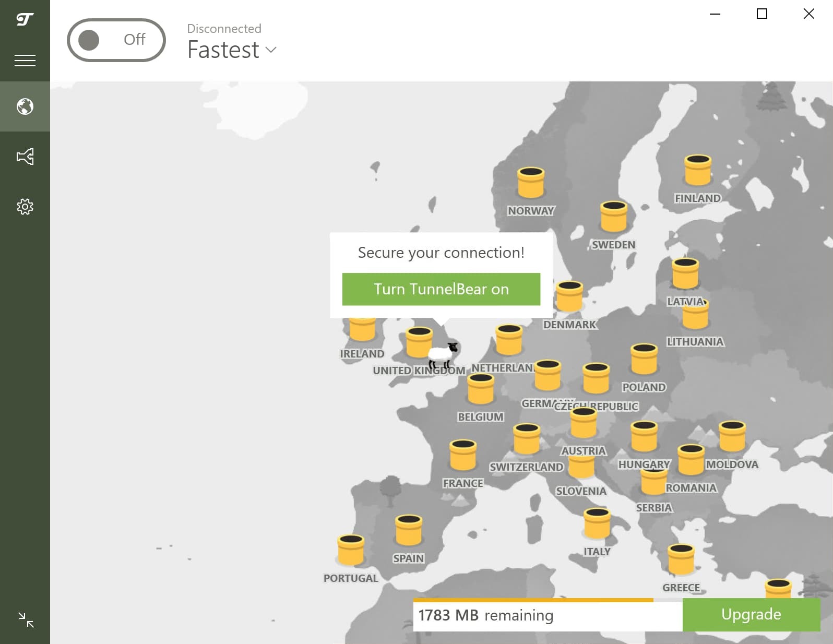The width and height of the screenshot is (833, 644).
Task: Select the Ireland tunnel on map
Action: coord(362,329)
